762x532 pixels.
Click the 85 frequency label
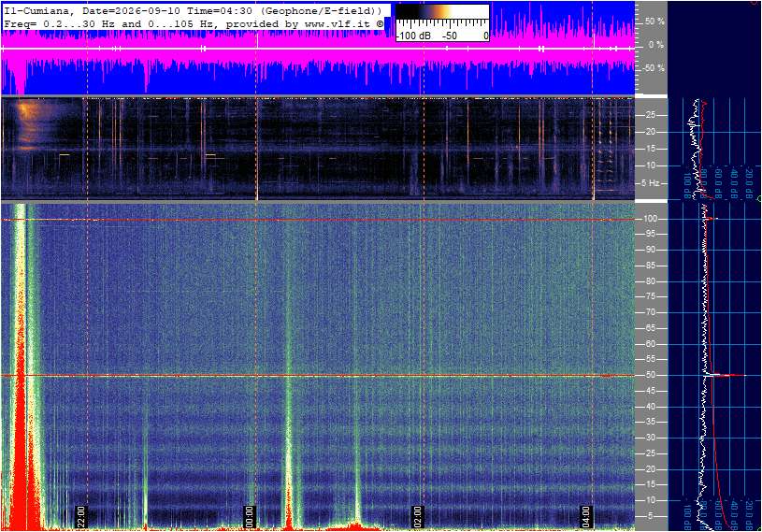(x=650, y=266)
